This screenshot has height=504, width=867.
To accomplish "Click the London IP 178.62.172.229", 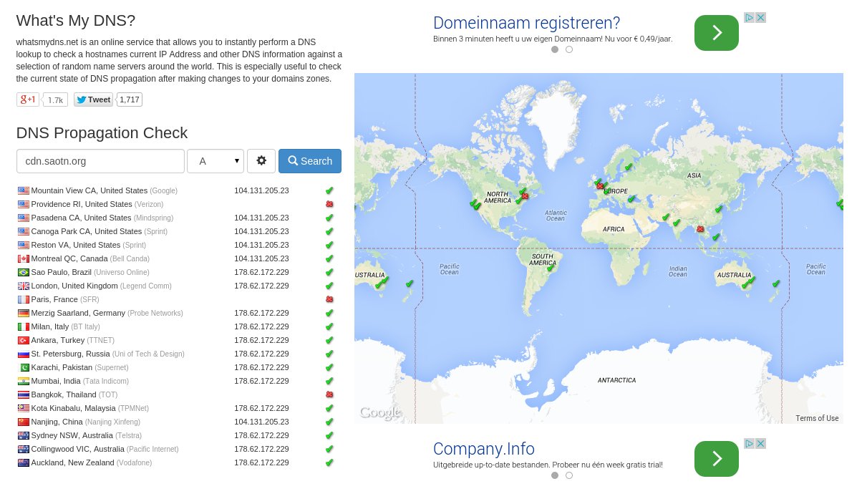I will 261,286.
